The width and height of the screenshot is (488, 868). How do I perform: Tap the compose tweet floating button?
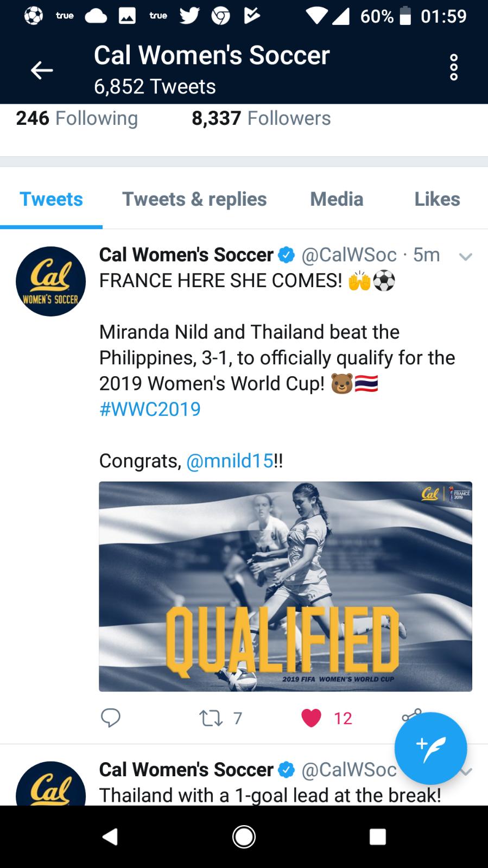point(430,748)
